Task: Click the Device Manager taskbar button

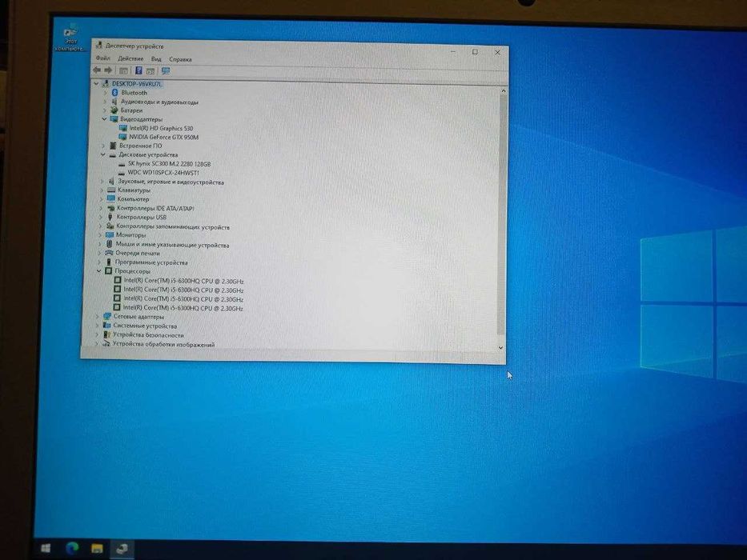Action: [122, 549]
